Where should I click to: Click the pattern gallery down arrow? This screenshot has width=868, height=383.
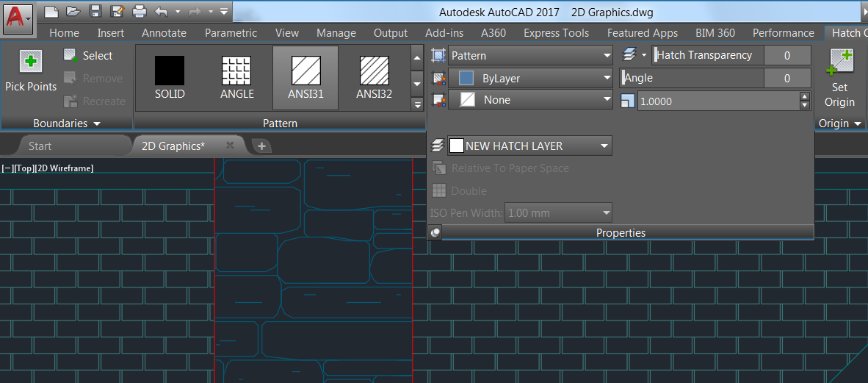pyautogui.click(x=417, y=83)
